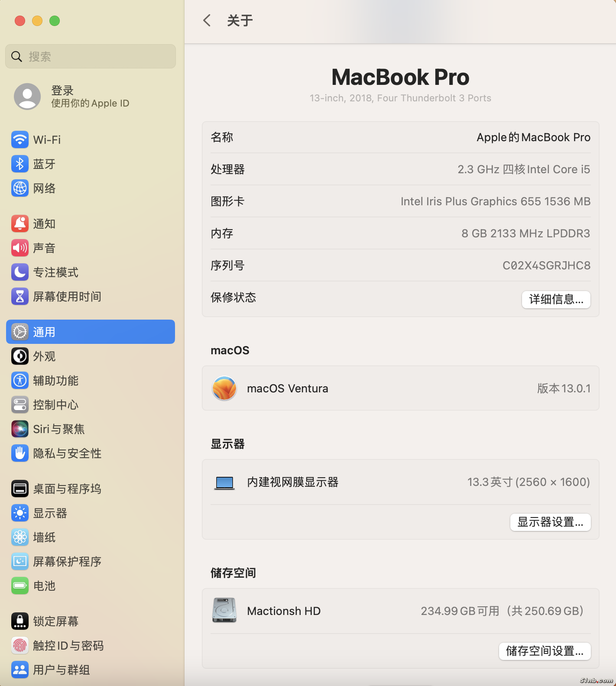Viewport: 616px width, 686px height.
Task: Click the memory value 8 GB 2133 MHz LPDDR3
Action: click(526, 233)
